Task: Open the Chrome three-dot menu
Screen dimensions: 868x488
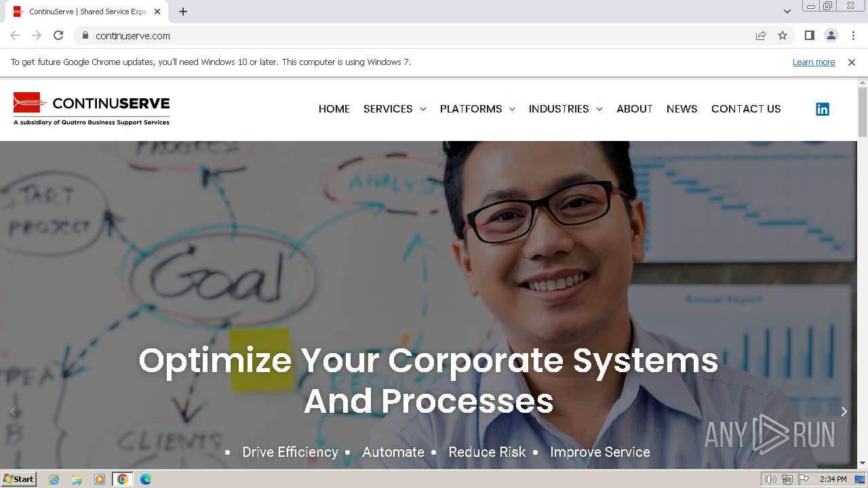Action: point(853,35)
